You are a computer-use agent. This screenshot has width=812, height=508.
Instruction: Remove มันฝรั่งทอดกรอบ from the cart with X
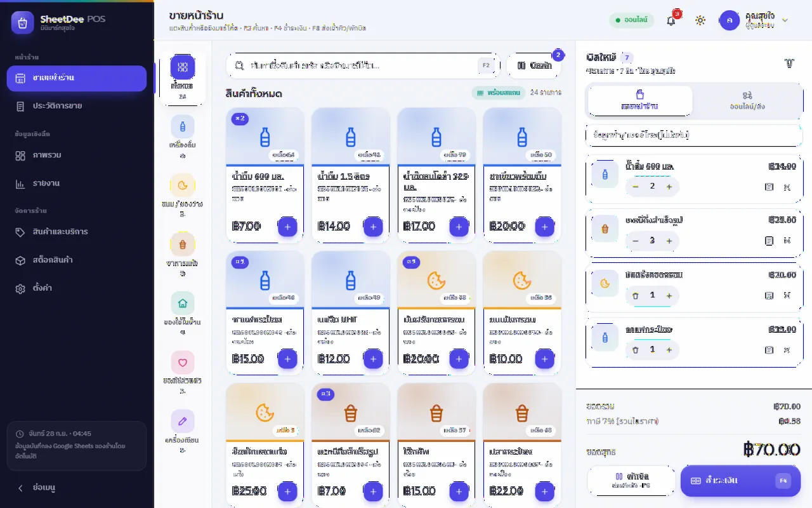point(787,295)
